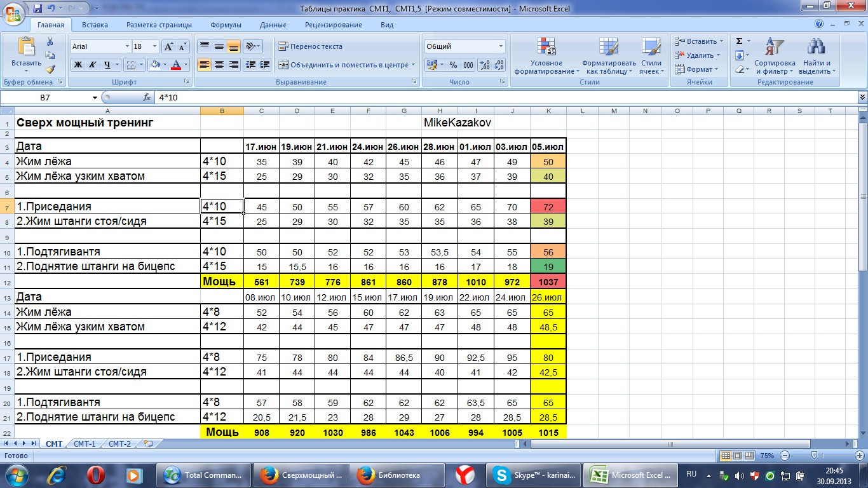868x488 pixels.
Task: Toggle Wrap Text (Перенос текста)
Action: click(310, 46)
